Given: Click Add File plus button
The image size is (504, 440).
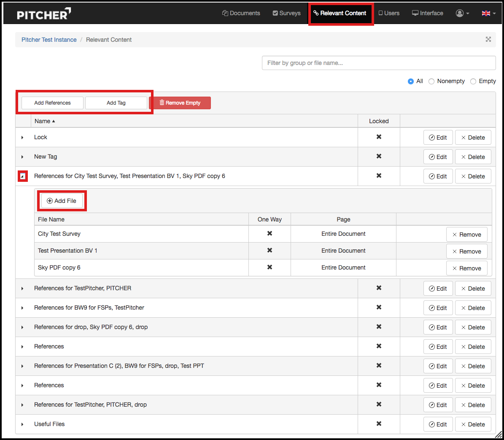Looking at the screenshot, I should point(62,201).
